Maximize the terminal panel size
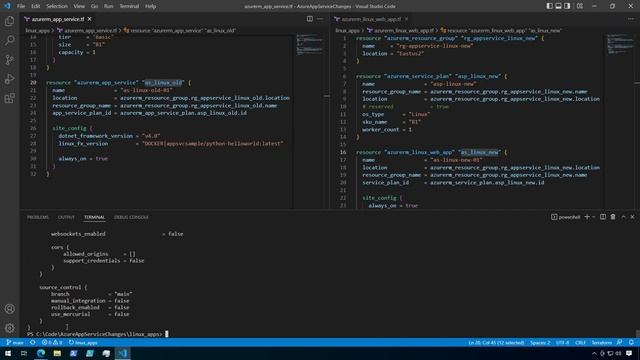The height and width of the screenshot is (360, 640). click(x=623, y=217)
